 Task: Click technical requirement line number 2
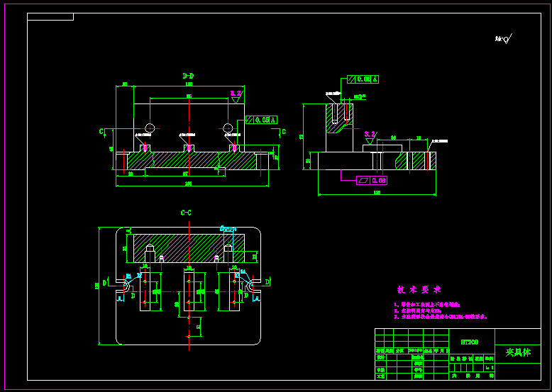tap(418, 311)
